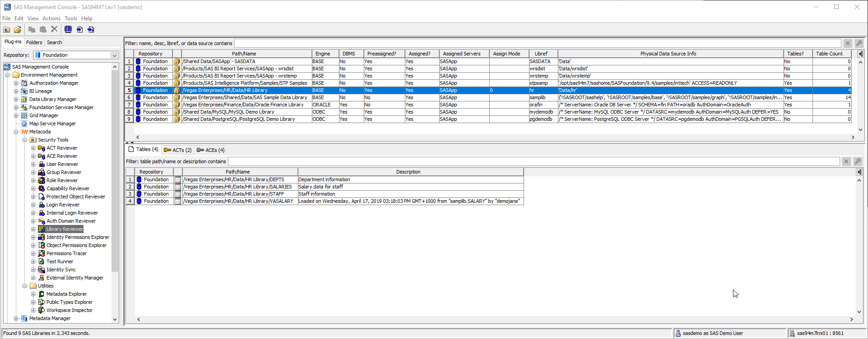
Task: Collapse the Utilities folder
Action: (x=25, y=286)
